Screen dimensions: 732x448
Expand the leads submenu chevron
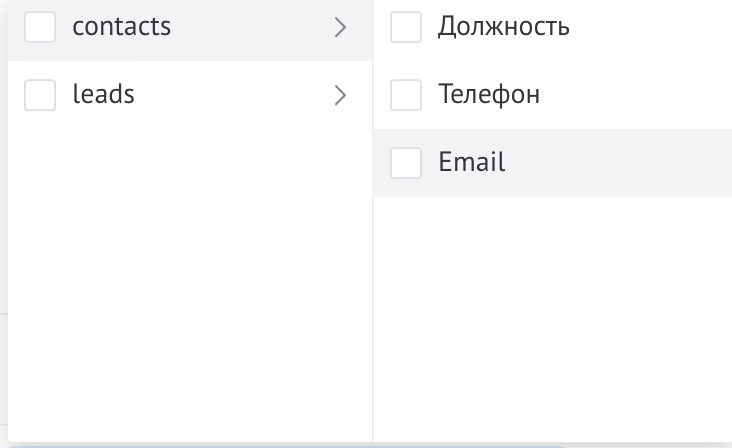click(340, 95)
